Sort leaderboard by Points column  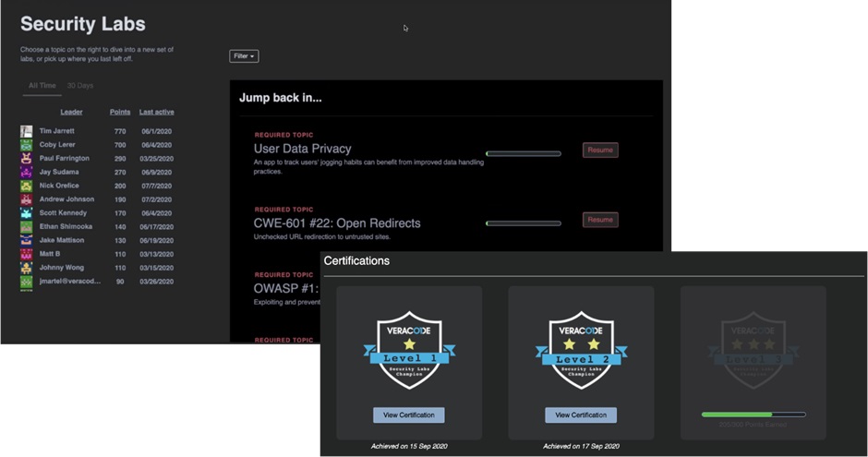click(120, 112)
